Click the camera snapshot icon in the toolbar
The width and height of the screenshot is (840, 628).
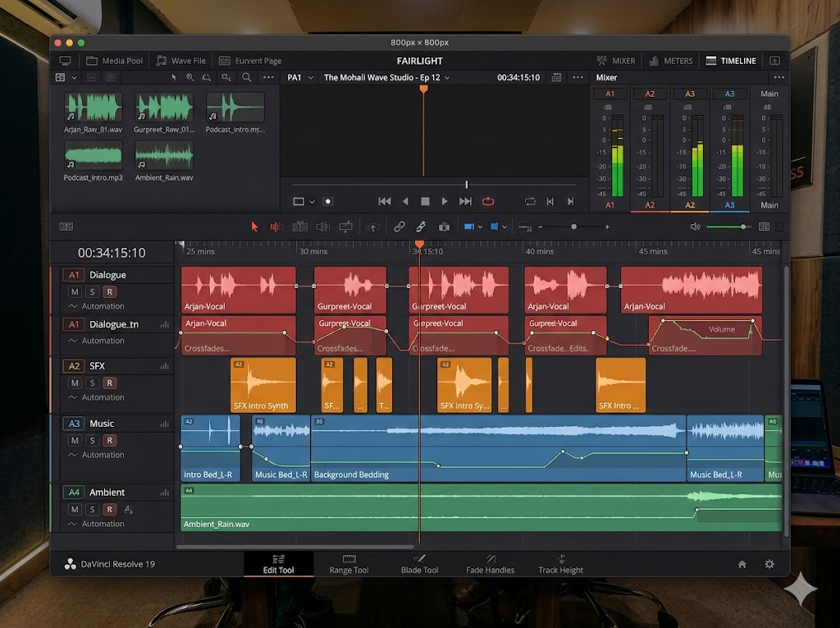[x=444, y=227]
